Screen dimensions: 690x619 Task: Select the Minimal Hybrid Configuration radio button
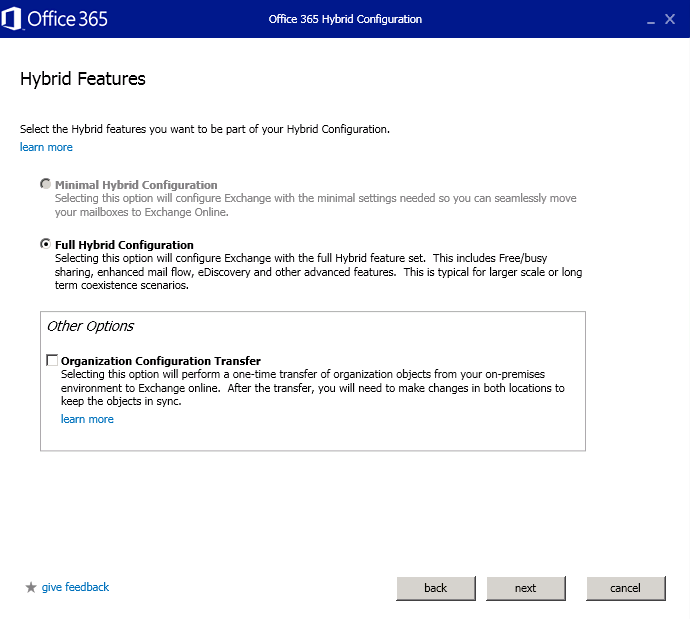pyautogui.click(x=45, y=183)
